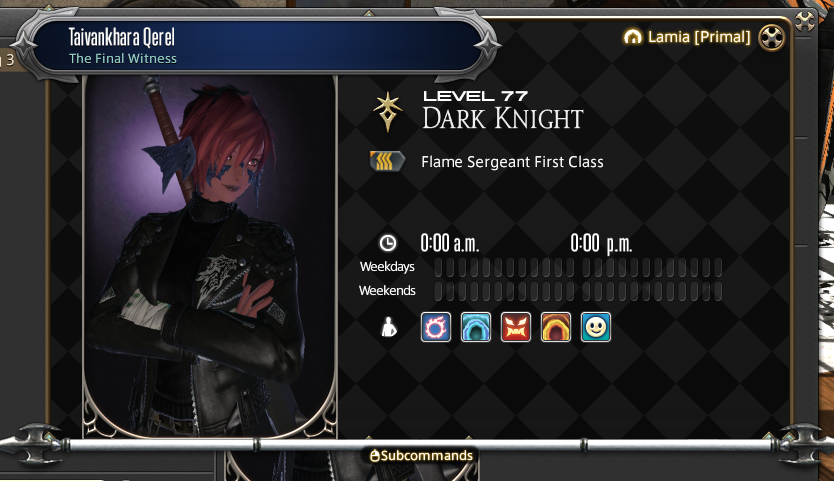Image resolution: width=834 pixels, height=481 pixels.
Task: Click the white player silhouette icon
Action: coord(389,327)
